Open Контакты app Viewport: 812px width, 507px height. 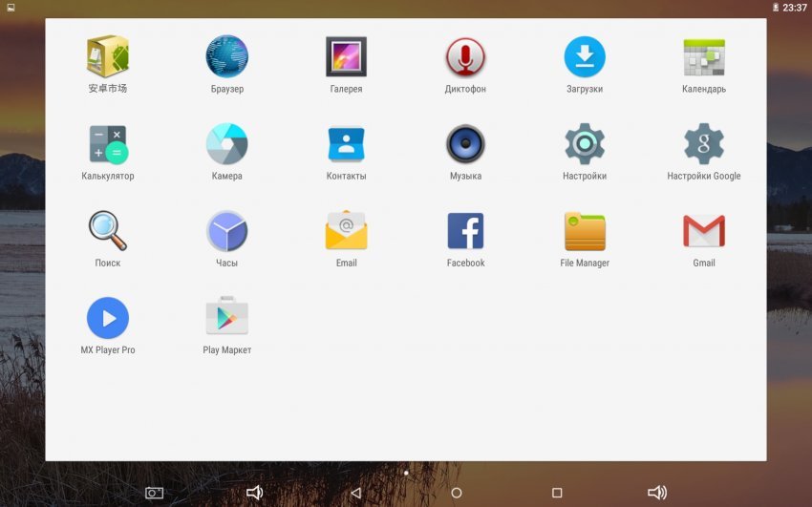[346, 144]
